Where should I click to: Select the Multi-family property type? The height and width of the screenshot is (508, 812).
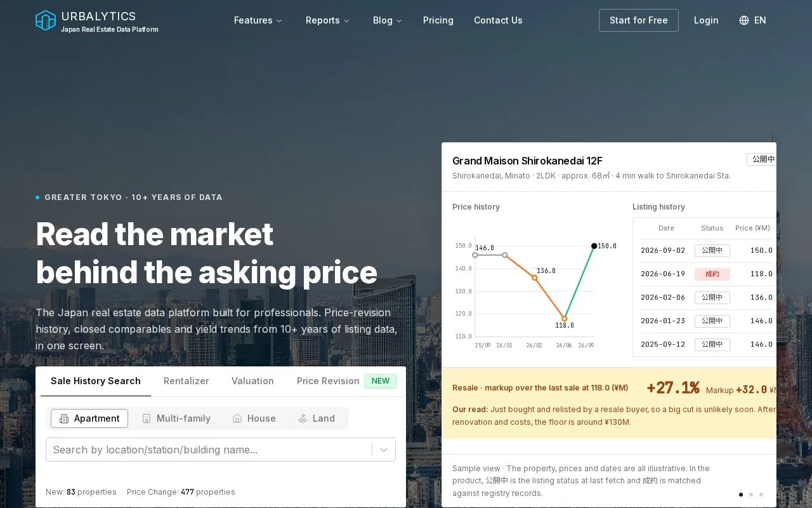(x=176, y=418)
